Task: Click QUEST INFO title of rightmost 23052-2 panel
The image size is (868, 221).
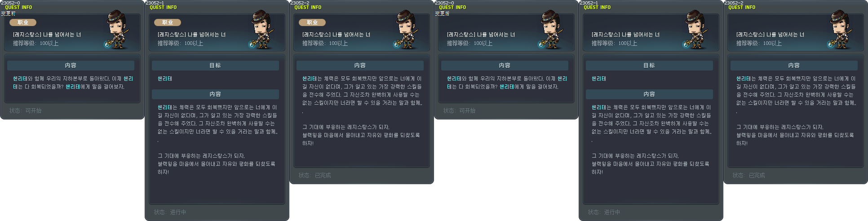Action: click(x=742, y=8)
